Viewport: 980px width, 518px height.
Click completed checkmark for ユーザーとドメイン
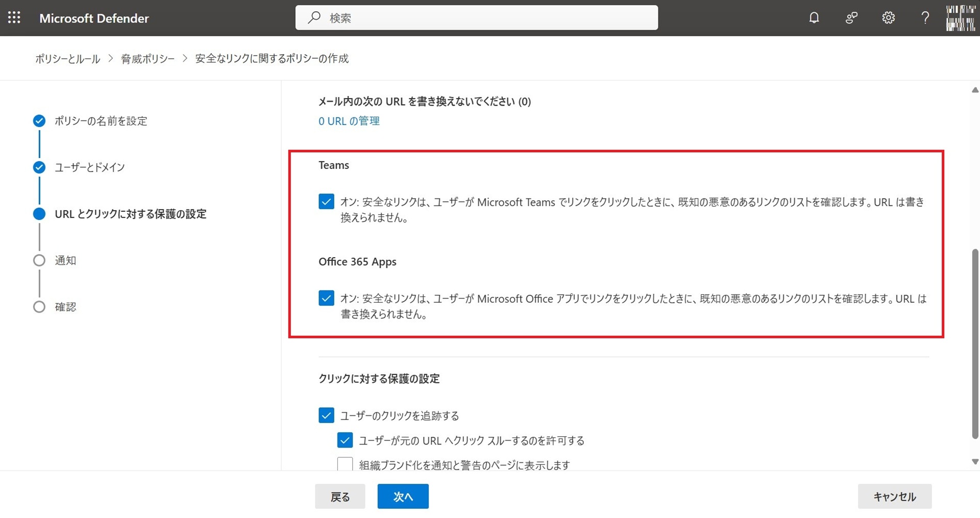[39, 167]
